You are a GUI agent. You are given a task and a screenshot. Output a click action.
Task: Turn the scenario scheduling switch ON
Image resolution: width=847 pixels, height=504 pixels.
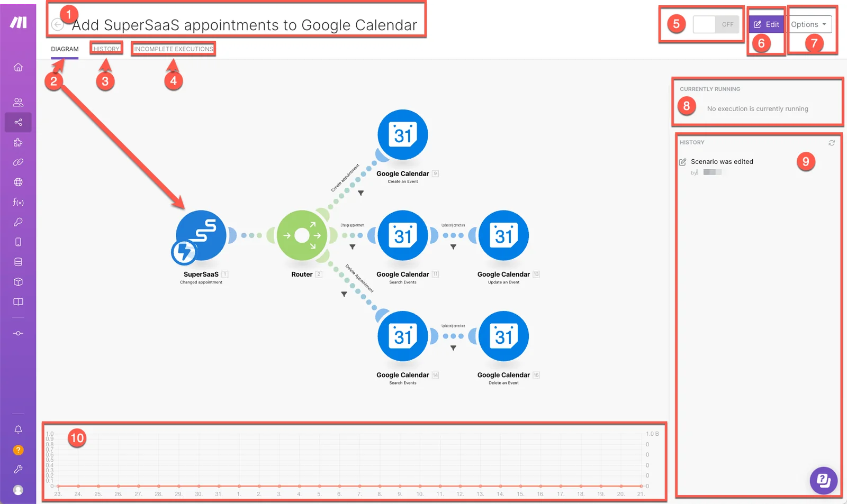pos(716,24)
